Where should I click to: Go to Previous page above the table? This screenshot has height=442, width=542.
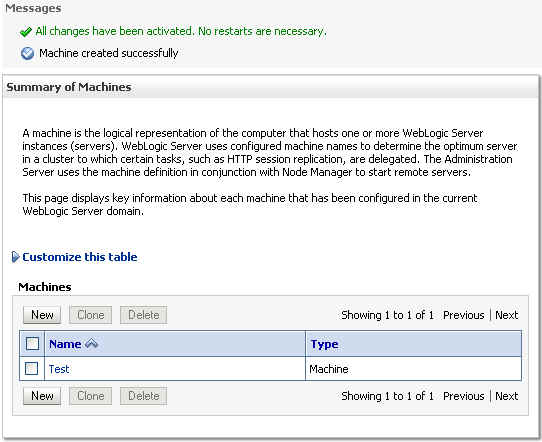pyautogui.click(x=464, y=315)
